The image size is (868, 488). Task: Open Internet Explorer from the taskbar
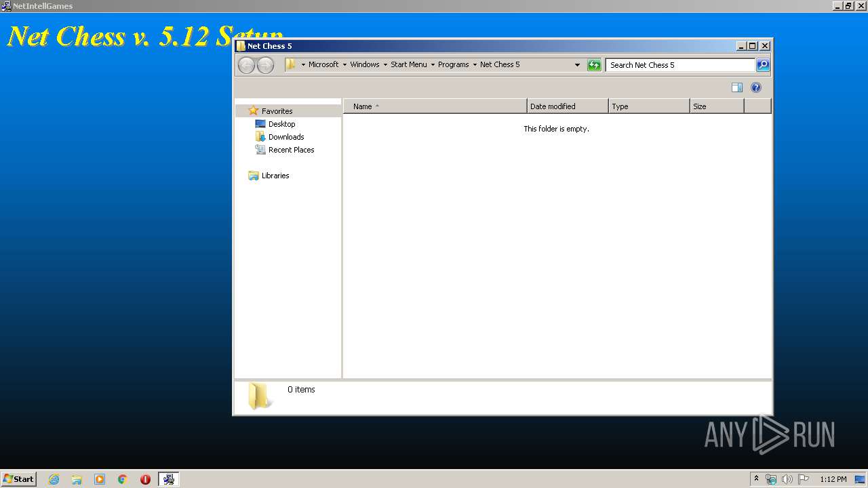(x=54, y=479)
